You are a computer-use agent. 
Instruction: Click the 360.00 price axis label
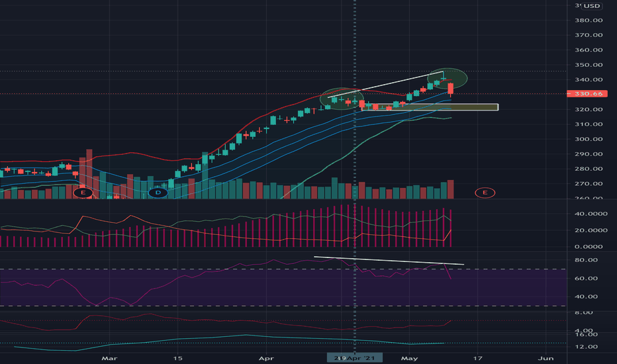589,50
